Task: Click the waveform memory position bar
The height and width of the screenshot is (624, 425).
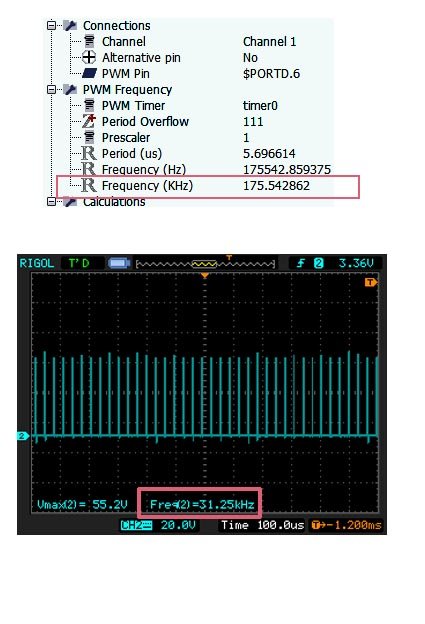Action: pos(205,264)
